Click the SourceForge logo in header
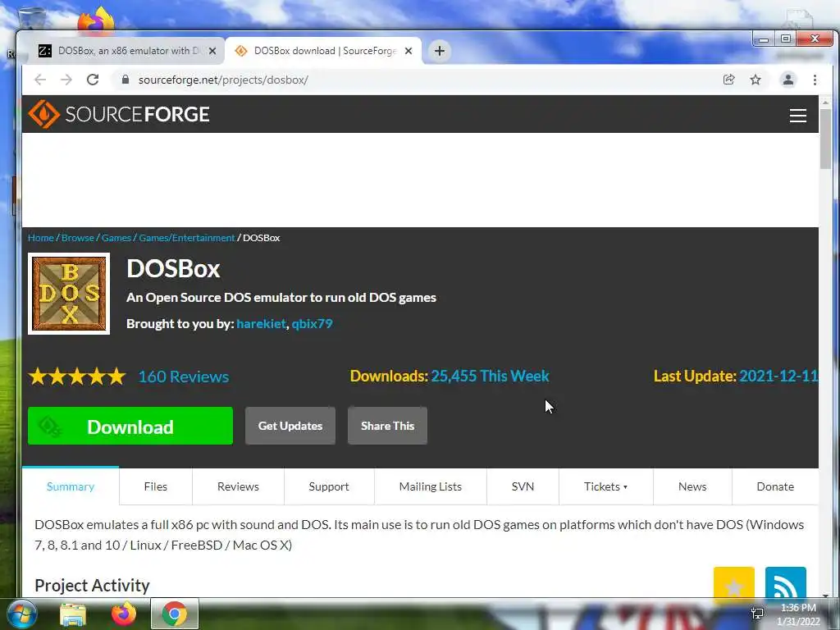This screenshot has height=630, width=840. coord(118,114)
